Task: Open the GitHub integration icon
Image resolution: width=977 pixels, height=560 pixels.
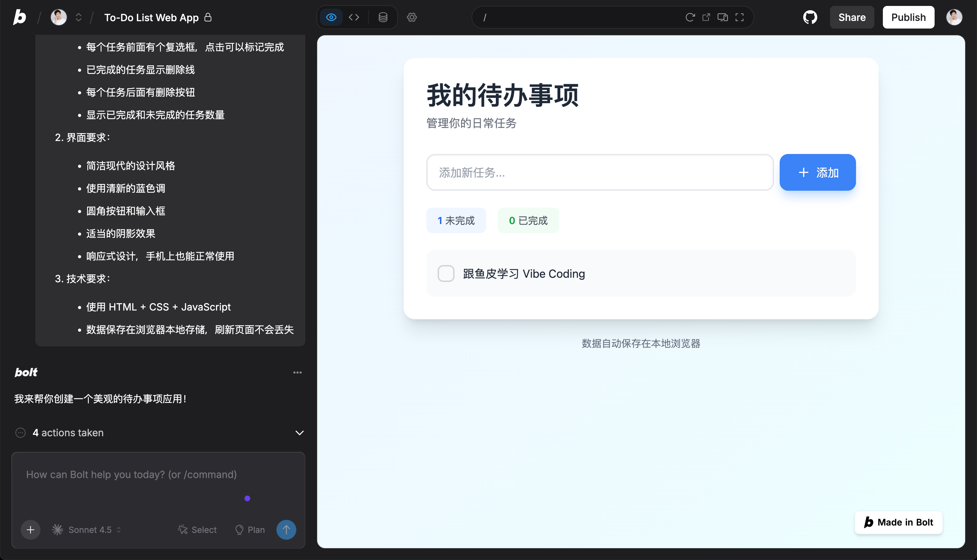Action: point(810,17)
